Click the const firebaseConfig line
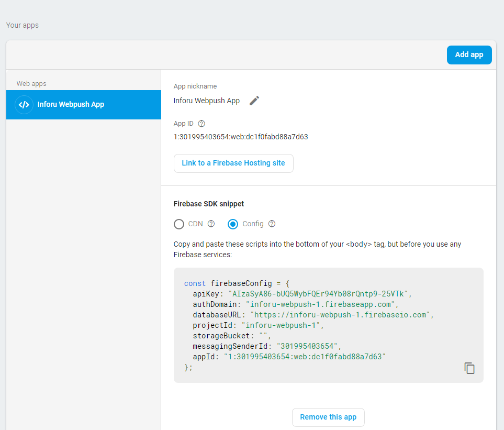The height and width of the screenshot is (430, 504). pyautogui.click(x=237, y=283)
